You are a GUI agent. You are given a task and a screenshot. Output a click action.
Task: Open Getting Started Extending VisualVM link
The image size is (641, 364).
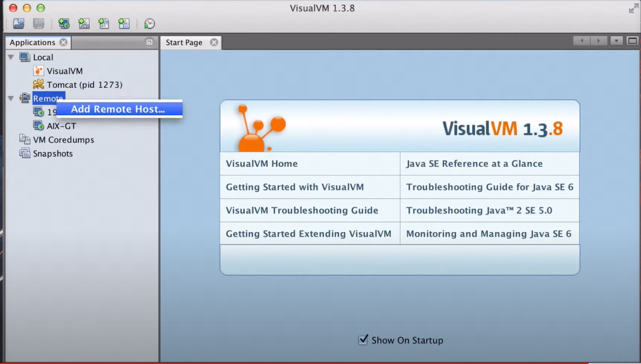309,234
